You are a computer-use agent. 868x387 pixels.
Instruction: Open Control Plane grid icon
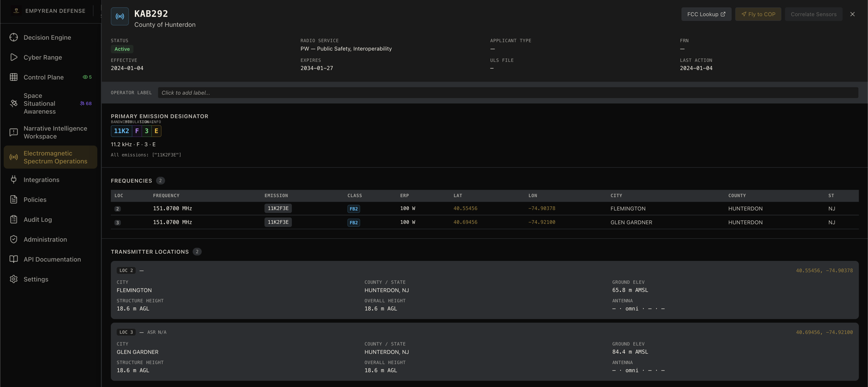pyautogui.click(x=14, y=77)
